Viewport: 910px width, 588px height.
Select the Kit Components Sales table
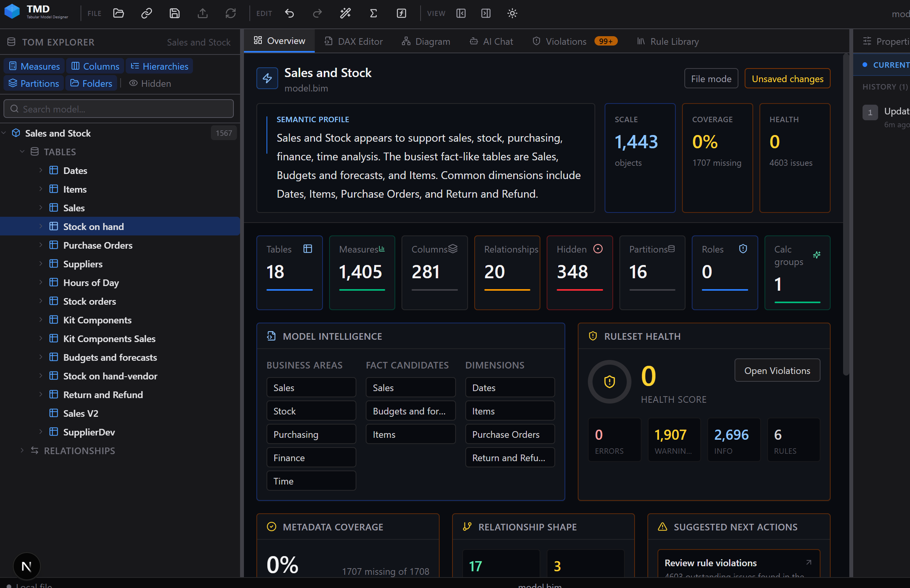click(x=120, y=338)
